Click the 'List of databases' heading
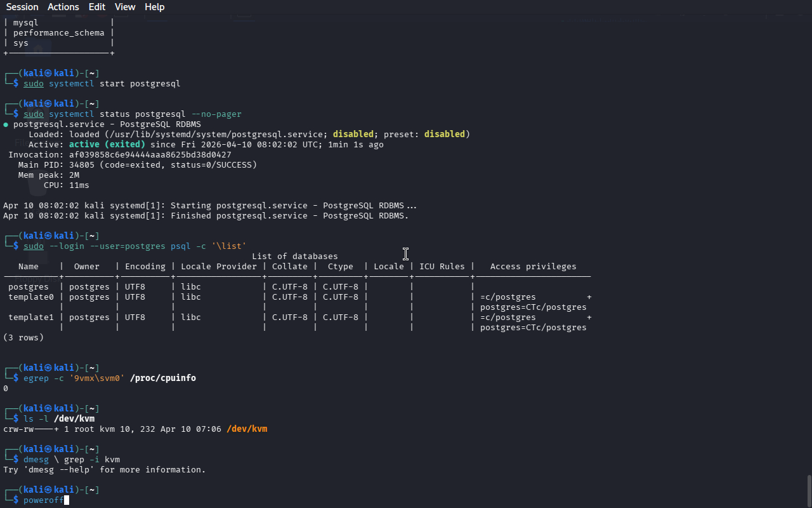The height and width of the screenshot is (508, 812). point(294,257)
